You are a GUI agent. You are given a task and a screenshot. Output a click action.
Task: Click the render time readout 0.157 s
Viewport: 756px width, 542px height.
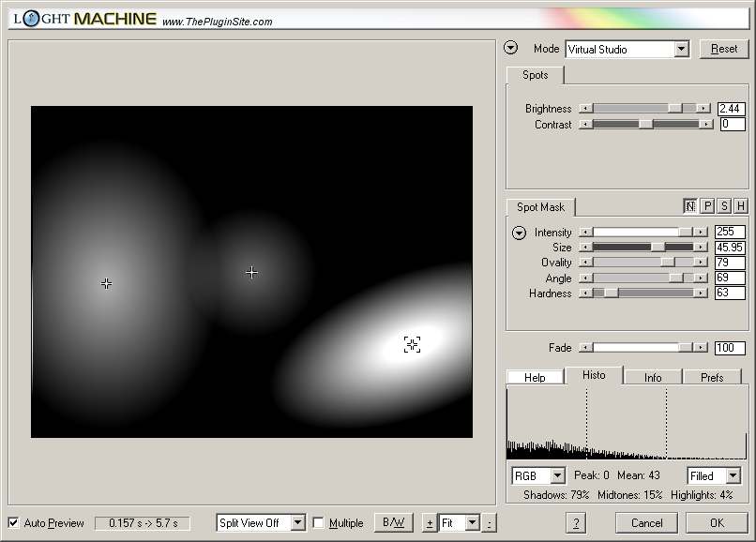[x=143, y=523]
